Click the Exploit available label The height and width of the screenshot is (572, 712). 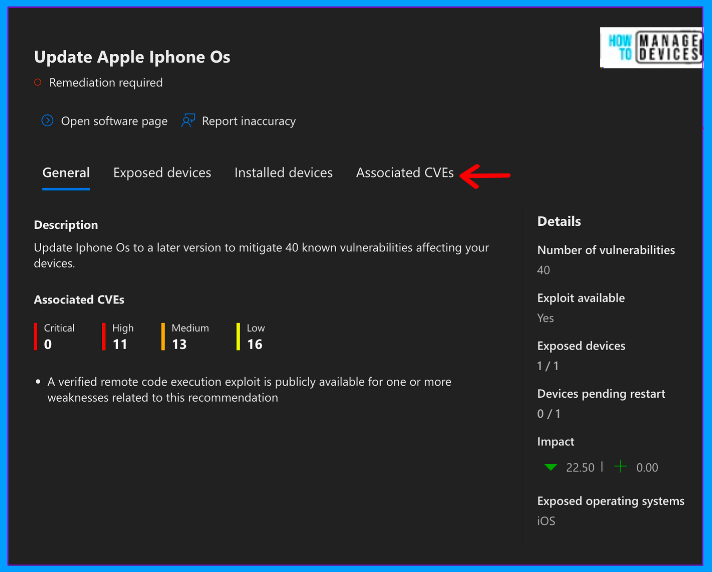click(x=581, y=298)
